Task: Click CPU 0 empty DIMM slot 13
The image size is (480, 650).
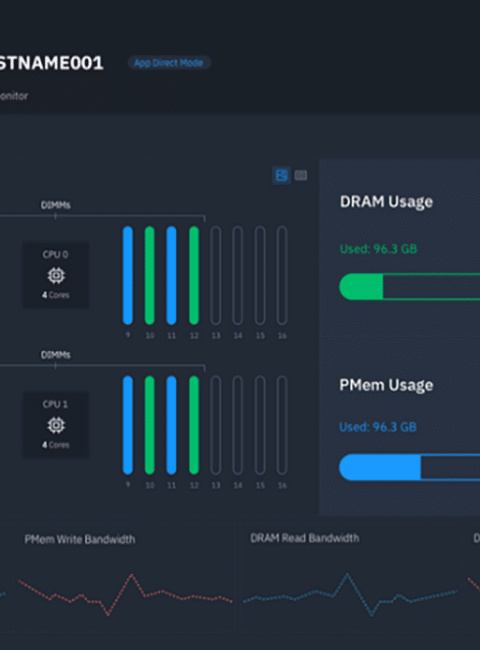Action: [x=216, y=275]
